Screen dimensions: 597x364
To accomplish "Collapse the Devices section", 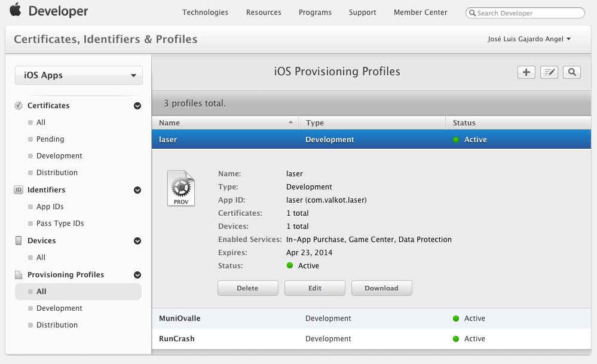I will point(137,241).
